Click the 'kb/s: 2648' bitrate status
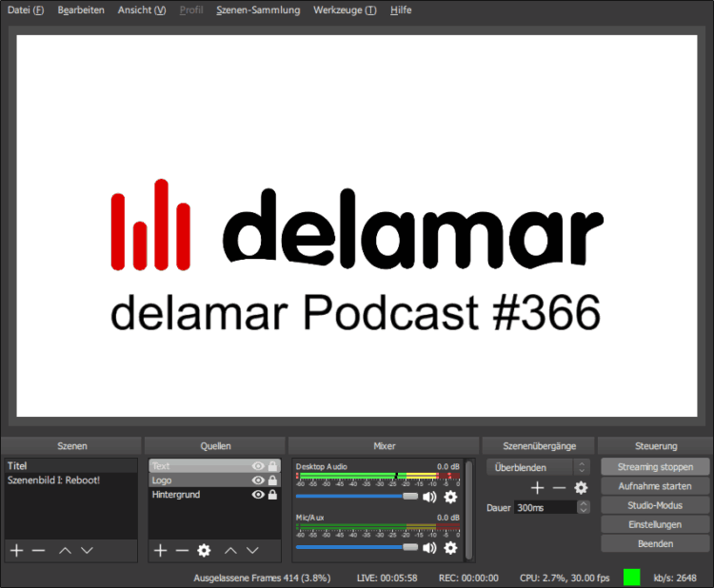 (675, 578)
